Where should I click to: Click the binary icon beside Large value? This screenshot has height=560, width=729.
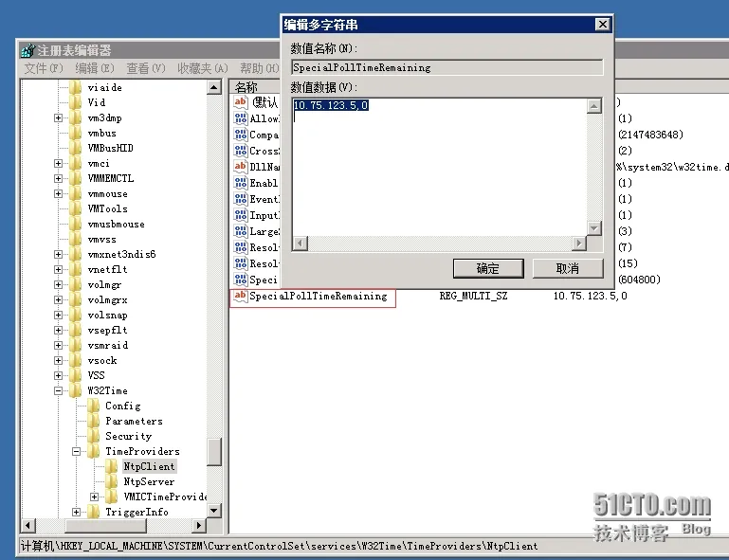pos(241,231)
